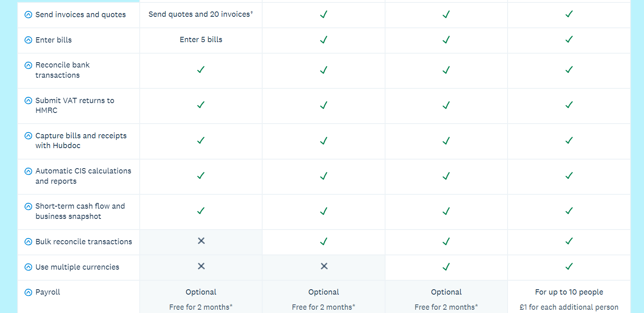Click the chevron icon beside Enter bills
The height and width of the screenshot is (313, 644).
click(28, 40)
